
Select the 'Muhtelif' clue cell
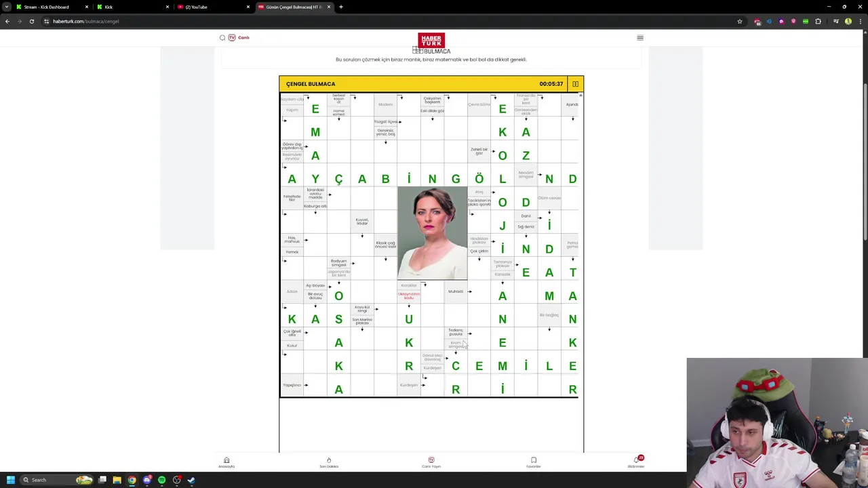tap(456, 291)
